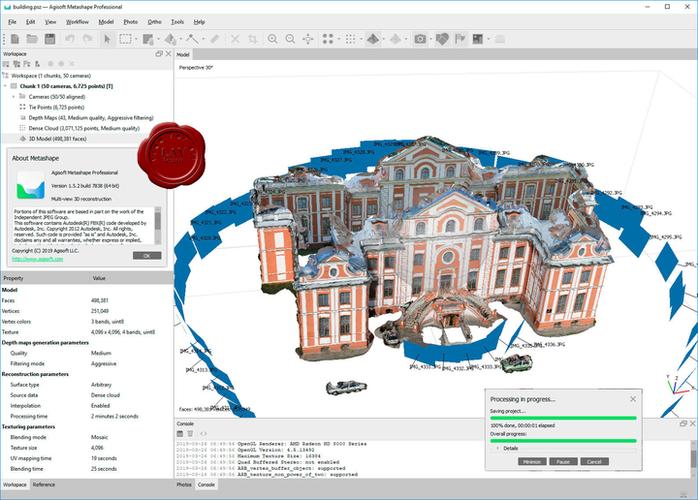Image resolution: width=698 pixels, height=500 pixels.
Task: Click the Ruler measurement tool
Action: click(214, 39)
